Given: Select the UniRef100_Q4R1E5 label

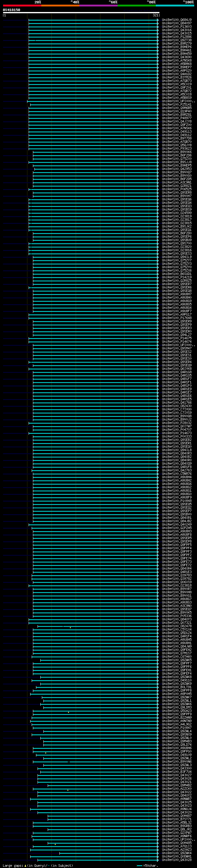Looking at the screenshot, I should tap(177, 399).
